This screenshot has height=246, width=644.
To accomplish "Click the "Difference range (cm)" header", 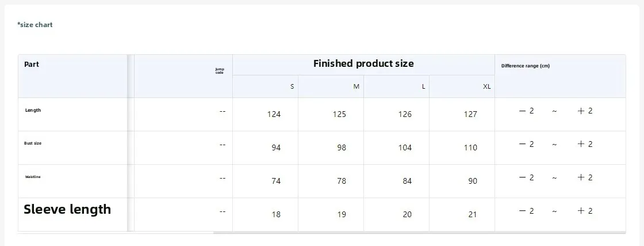I will pyautogui.click(x=525, y=66).
